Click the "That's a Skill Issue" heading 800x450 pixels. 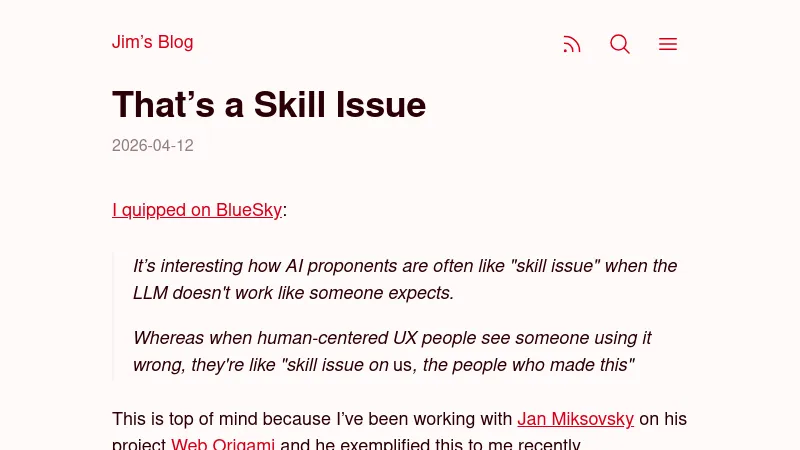click(269, 104)
